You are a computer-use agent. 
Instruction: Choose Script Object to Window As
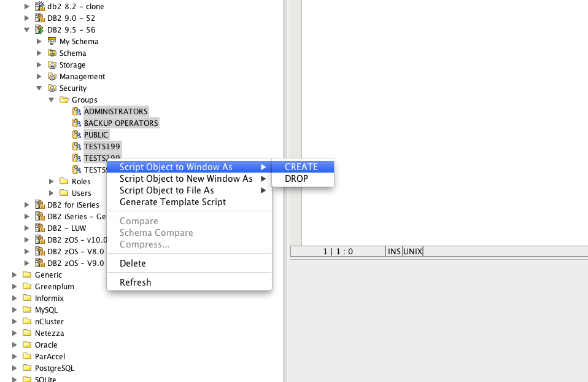190,167
